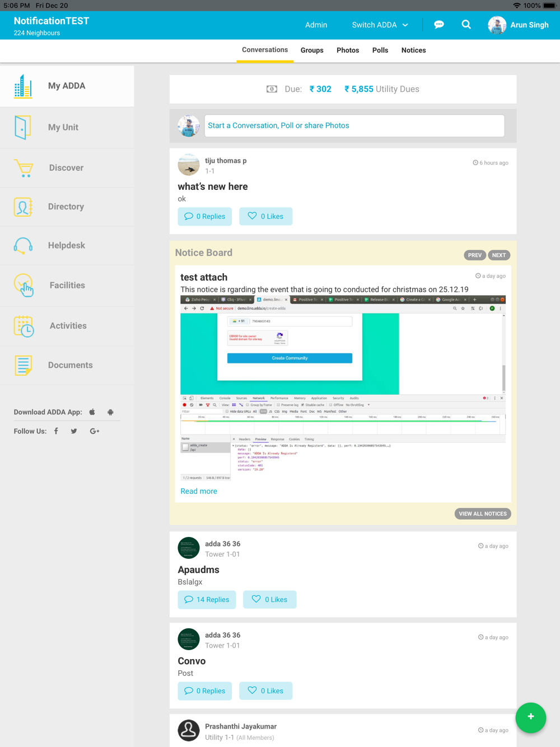The height and width of the screenshot is (747, 560).
Task: Open the Discover shopping cart icon
Action: [24, 168]
